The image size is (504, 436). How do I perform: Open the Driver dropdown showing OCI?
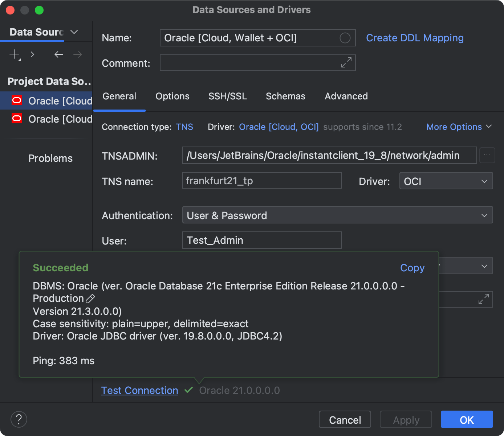click(446, 181)
